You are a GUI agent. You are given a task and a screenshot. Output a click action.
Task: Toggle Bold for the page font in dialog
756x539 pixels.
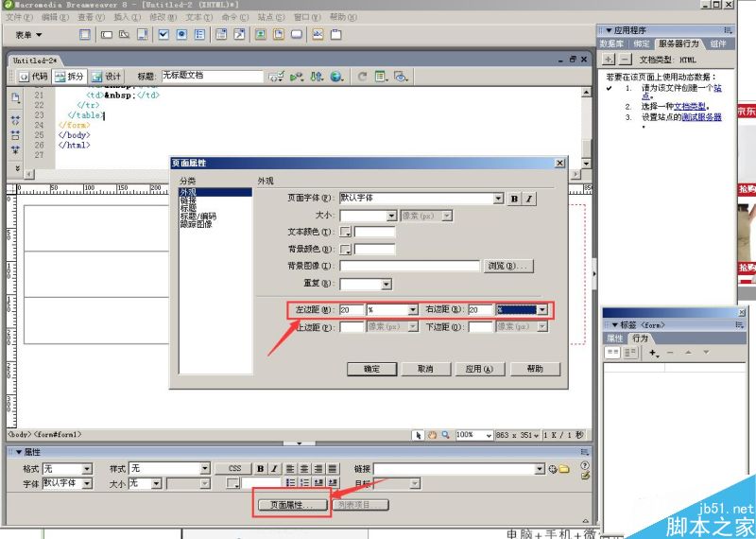click(x=515, y=199)
